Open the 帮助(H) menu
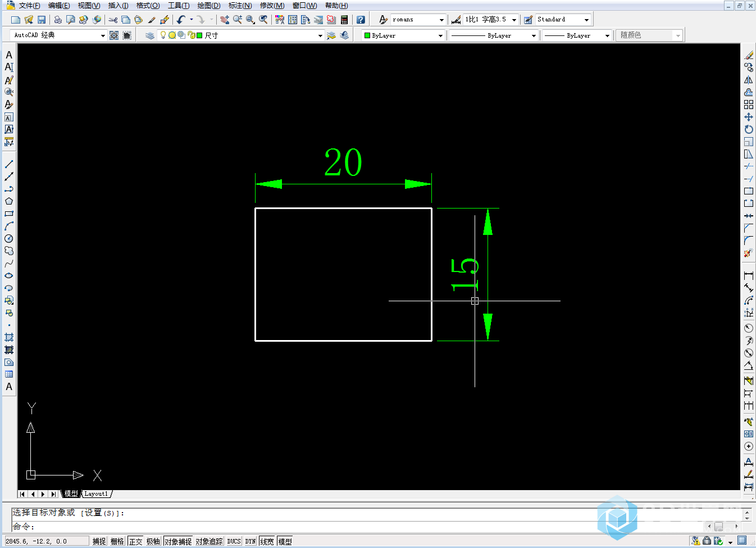756x548 pixels. 336,6
